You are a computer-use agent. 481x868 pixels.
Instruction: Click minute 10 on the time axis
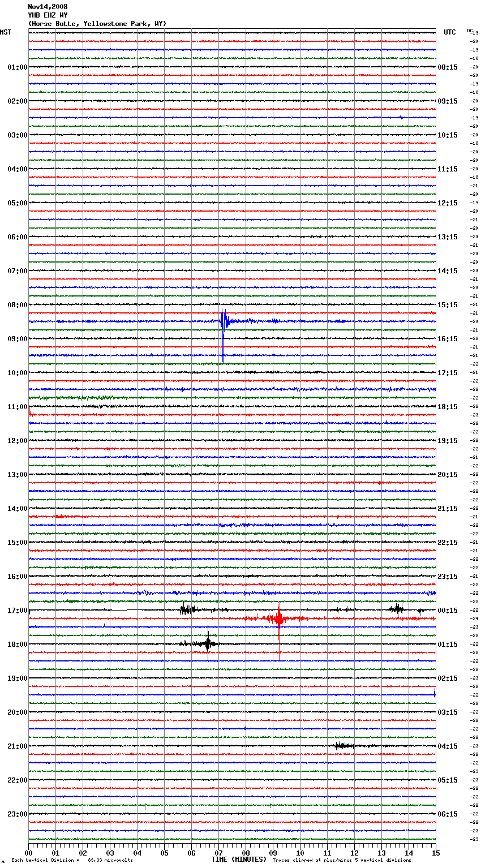(300, 853)
